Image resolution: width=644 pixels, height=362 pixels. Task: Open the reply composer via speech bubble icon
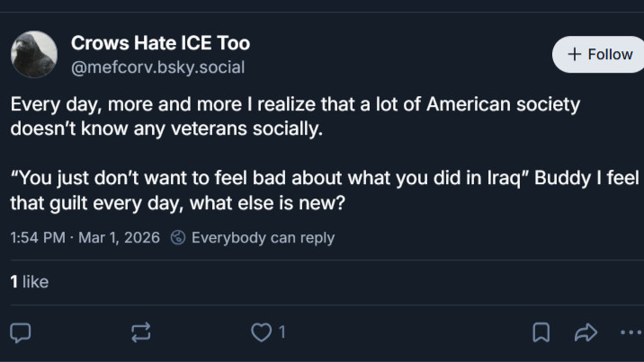click(21, 332)
